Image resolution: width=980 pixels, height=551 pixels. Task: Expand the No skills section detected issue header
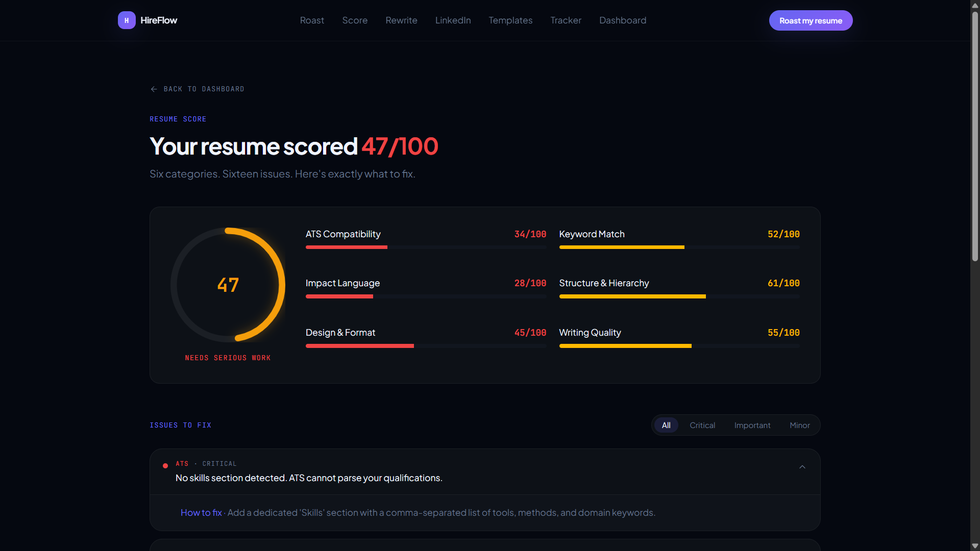coord(485,472)
